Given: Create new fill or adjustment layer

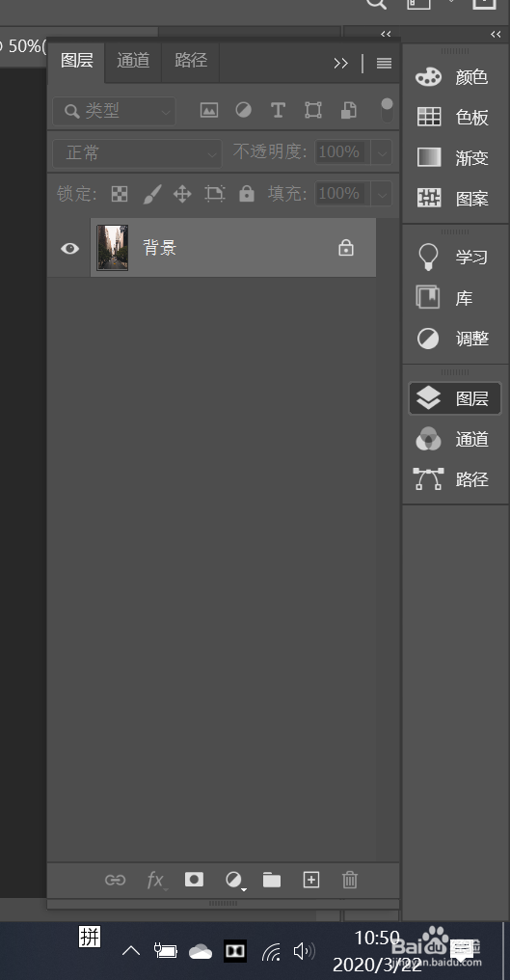Looking at the screenshot, I should [x=234, y=881].
